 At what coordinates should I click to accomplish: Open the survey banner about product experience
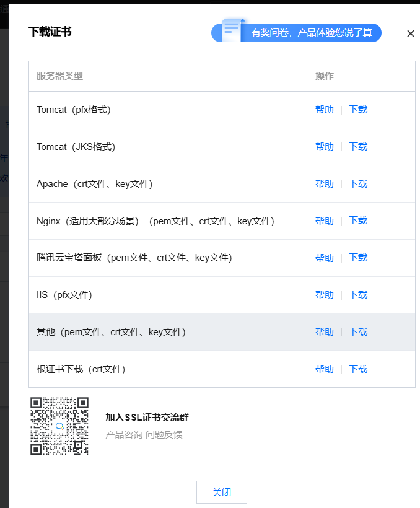[296, 33]
